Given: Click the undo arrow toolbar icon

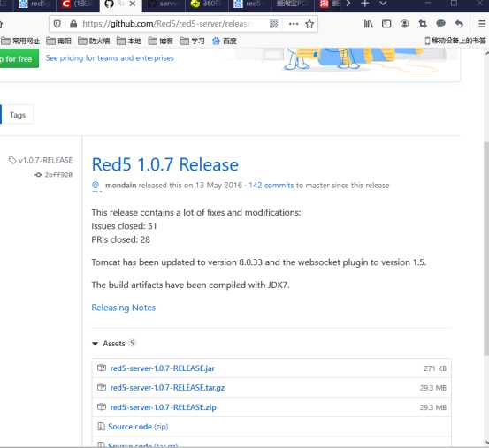Looking at the screenshot, I should (x=459, y=23).
